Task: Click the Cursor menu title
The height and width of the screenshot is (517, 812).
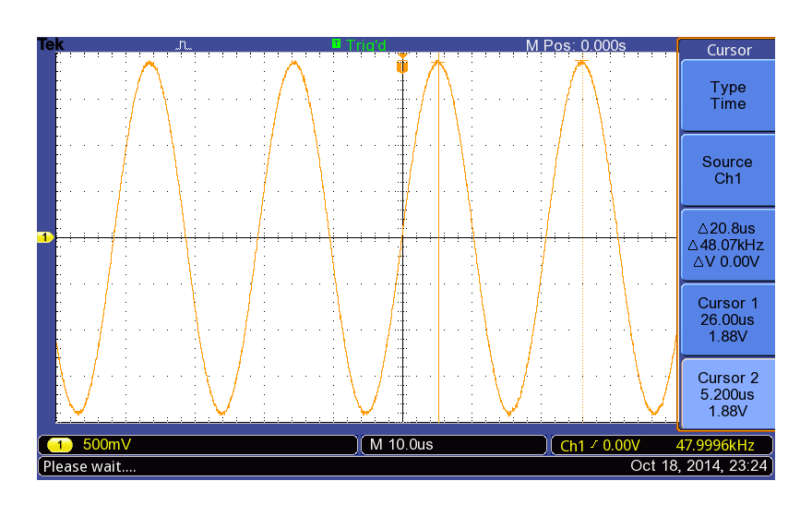Action: [x=729, y=50]
